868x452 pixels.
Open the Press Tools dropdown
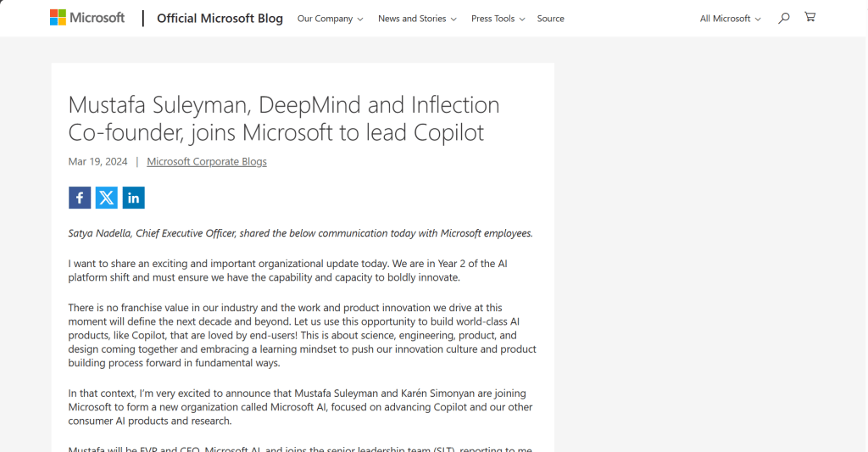tap(498, 19)
